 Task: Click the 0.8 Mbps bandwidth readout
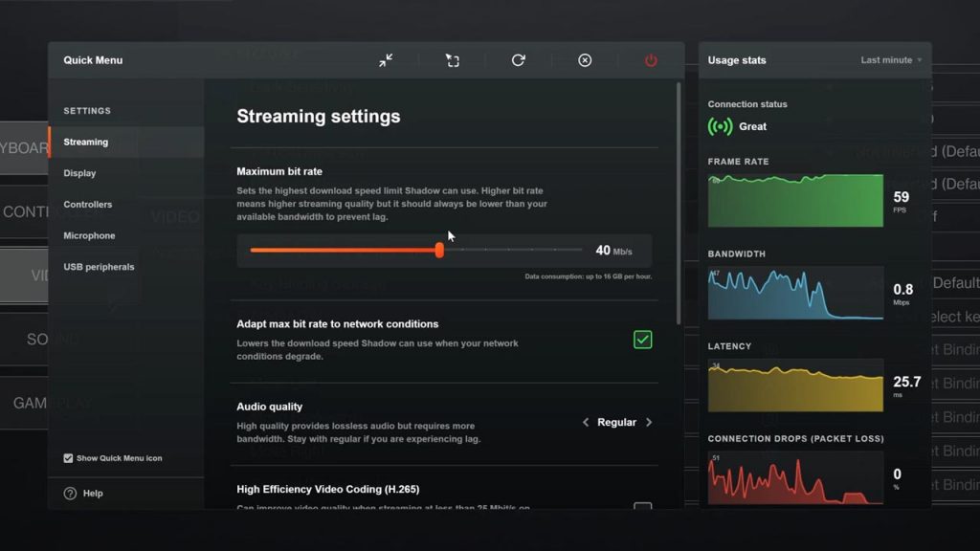tap(902, 294)
